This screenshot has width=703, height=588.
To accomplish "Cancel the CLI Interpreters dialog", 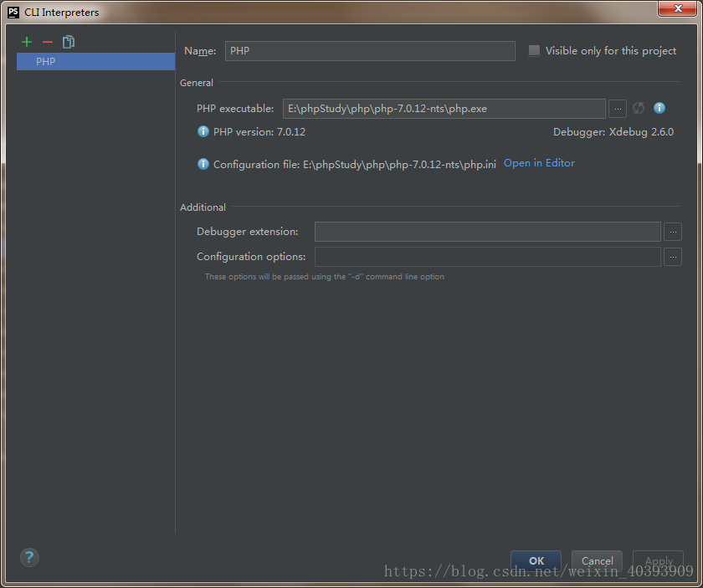I will 597,561.
